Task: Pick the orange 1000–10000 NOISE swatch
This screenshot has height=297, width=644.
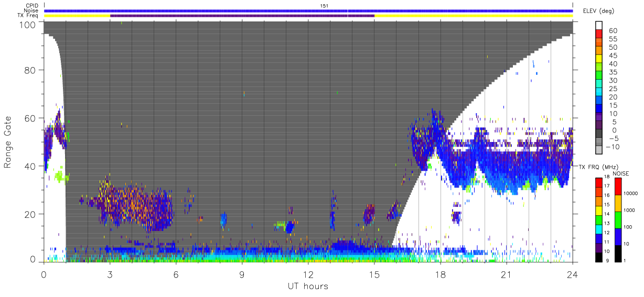Action: 618,203
